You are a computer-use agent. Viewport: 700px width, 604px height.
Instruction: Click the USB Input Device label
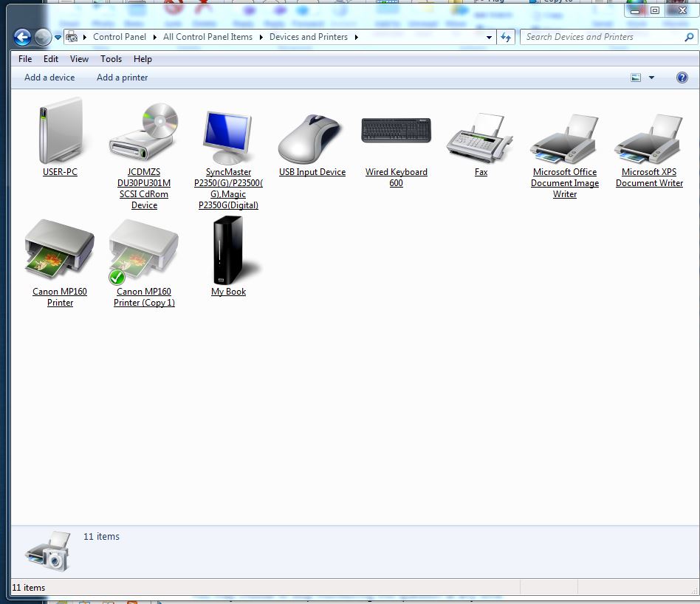coord(312,172)
